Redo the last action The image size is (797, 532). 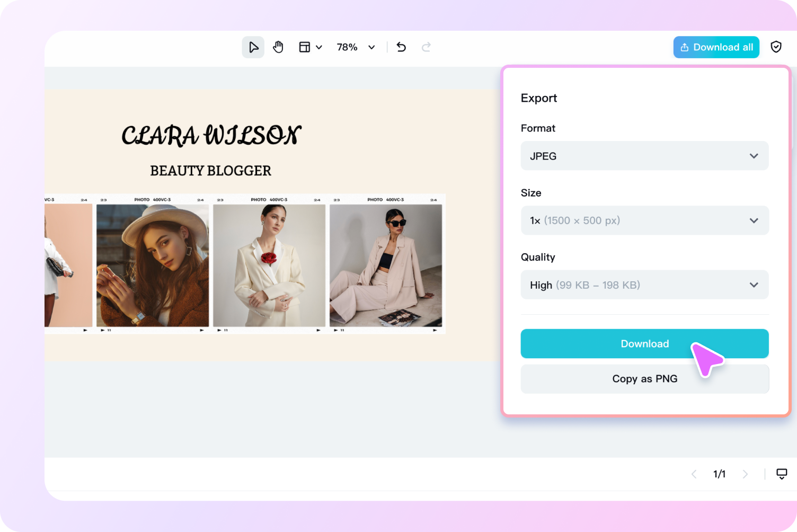coord(427,47)
